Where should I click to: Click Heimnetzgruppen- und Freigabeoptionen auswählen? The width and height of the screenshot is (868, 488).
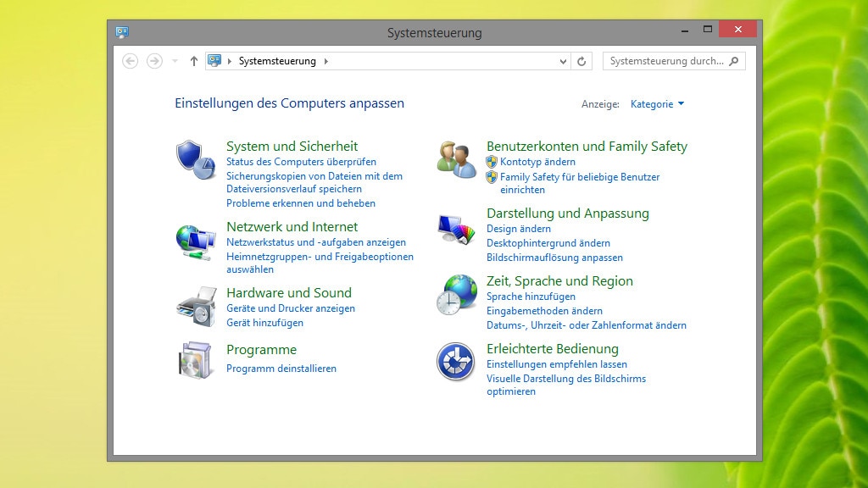(x=320, y=263)
